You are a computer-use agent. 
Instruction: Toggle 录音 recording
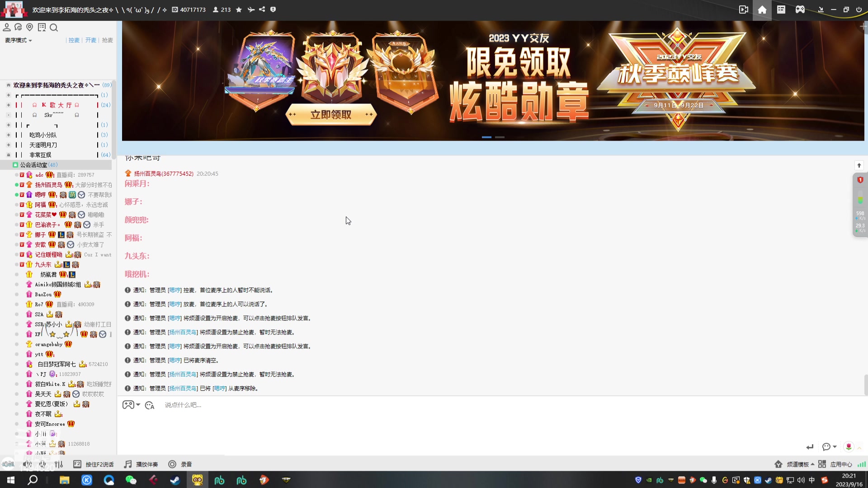coord(180,464)
